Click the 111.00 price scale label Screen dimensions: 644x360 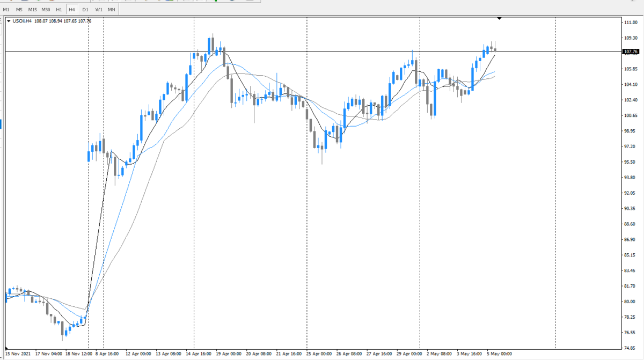pyautogui.click(x=630, y=23)
